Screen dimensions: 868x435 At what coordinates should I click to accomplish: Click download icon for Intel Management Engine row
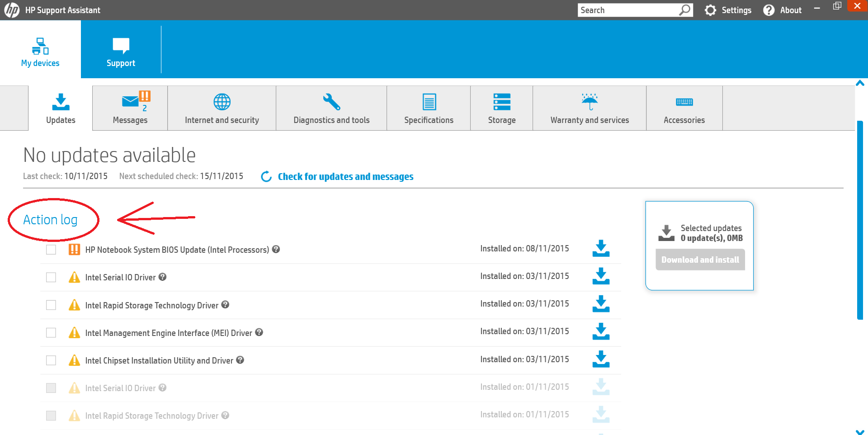[x=601, y=331]
